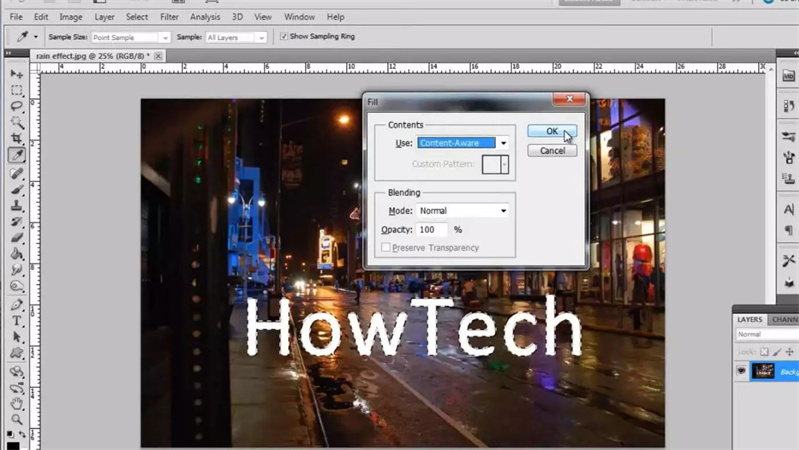Viewport: 799px width, 450px height.
Task: Select the Move tool
Action: click(17, 74)
